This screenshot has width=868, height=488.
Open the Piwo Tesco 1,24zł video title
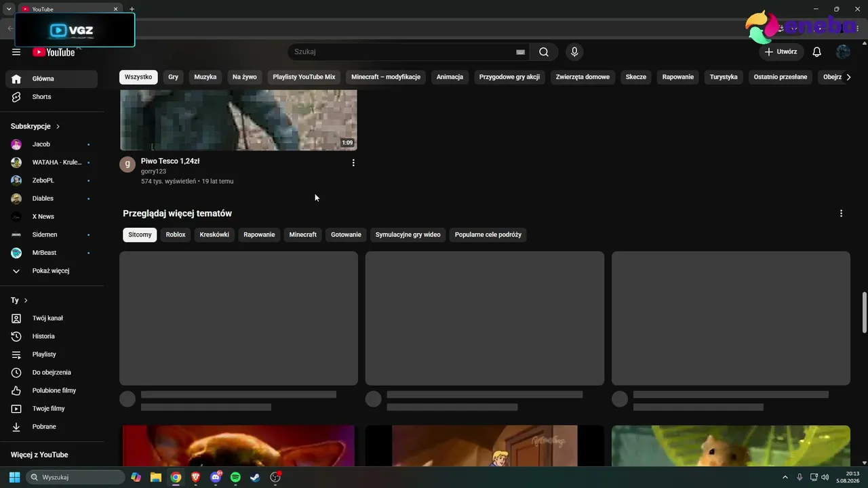pos(170,161)
